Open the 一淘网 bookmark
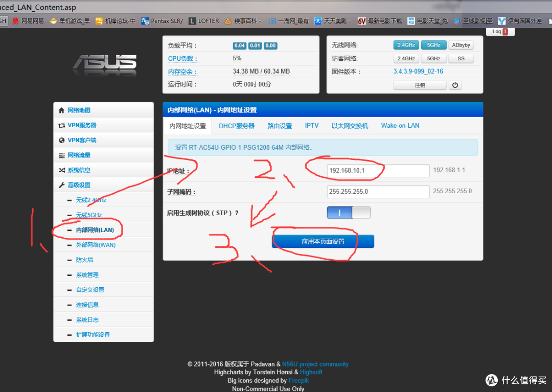The width and height of the screenshot is (552, 392). click(288, 21)
